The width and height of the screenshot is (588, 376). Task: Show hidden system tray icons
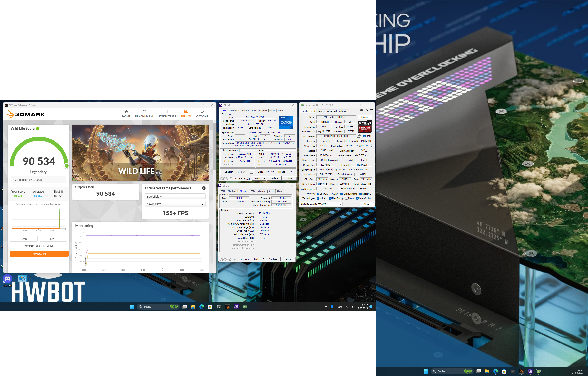point(326,307)
